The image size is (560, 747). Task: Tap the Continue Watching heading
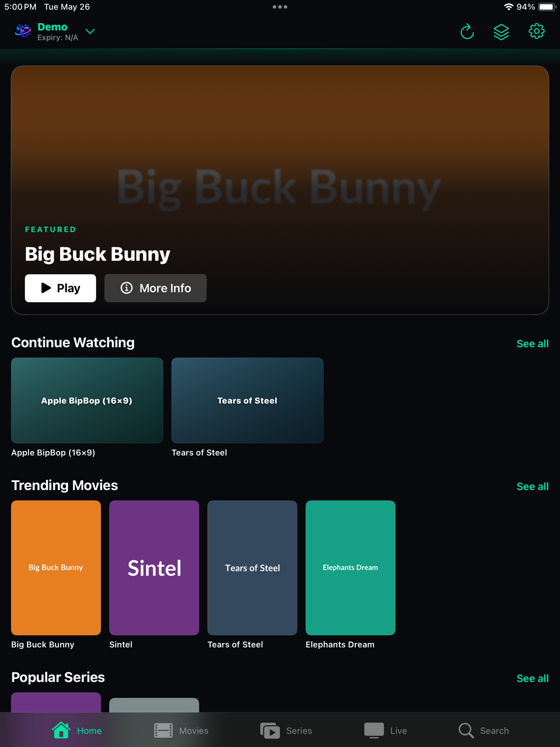click(73, 343)
